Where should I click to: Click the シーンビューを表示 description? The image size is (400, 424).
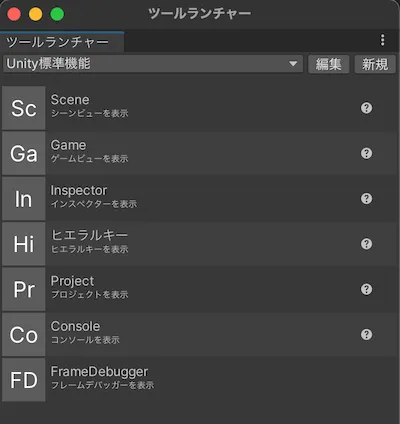[x=89, y=113]
